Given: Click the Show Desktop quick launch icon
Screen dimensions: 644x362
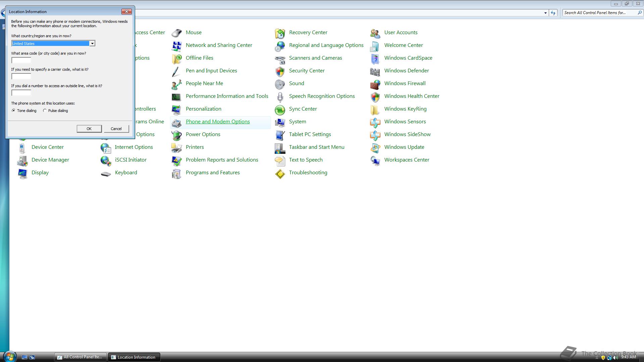Looking at the screenshot, I should click(24, 357).
